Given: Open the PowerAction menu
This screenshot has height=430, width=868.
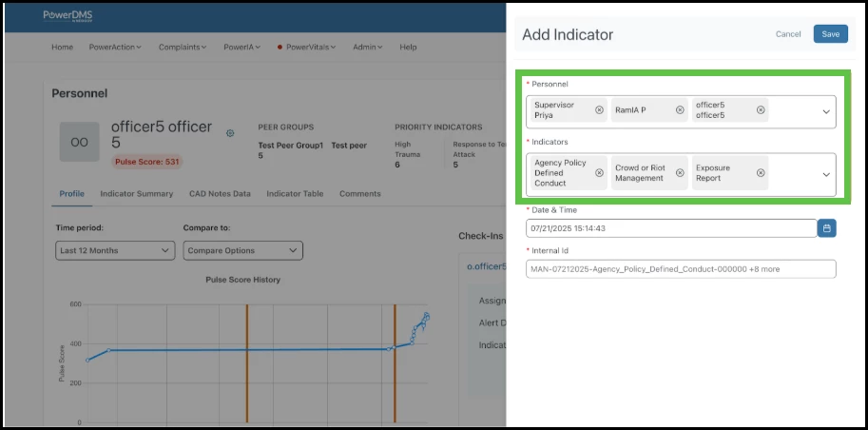Looking at the screenshot, I should 115,48.
